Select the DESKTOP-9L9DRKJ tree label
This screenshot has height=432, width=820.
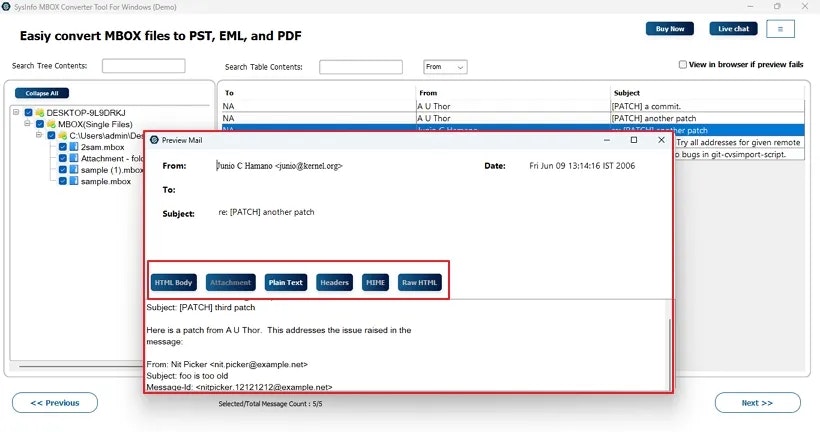coord(86,112)
